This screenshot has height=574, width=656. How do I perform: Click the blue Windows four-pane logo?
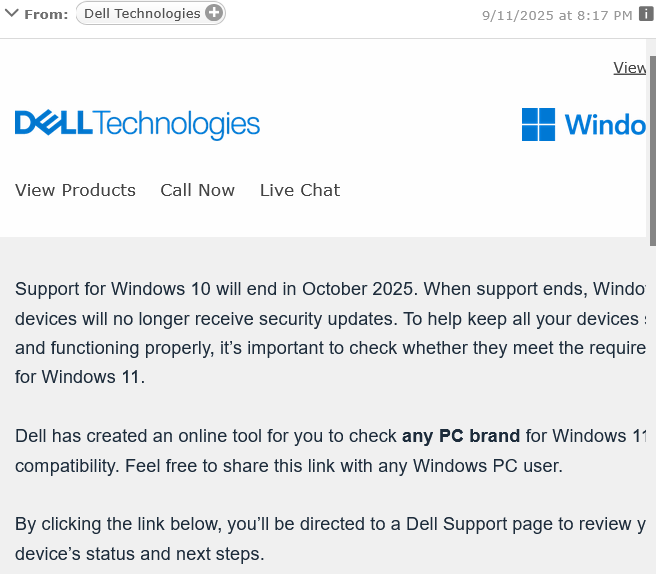tap(538, 124)
